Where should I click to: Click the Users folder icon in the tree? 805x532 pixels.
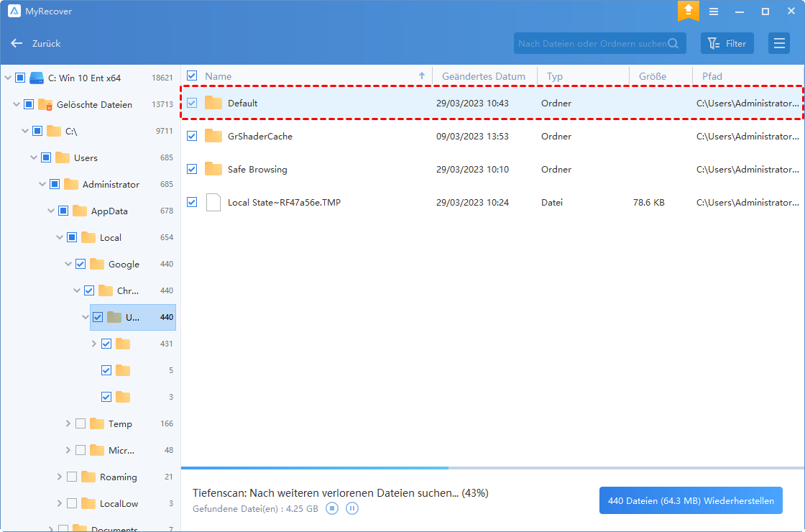click(62, 157)
